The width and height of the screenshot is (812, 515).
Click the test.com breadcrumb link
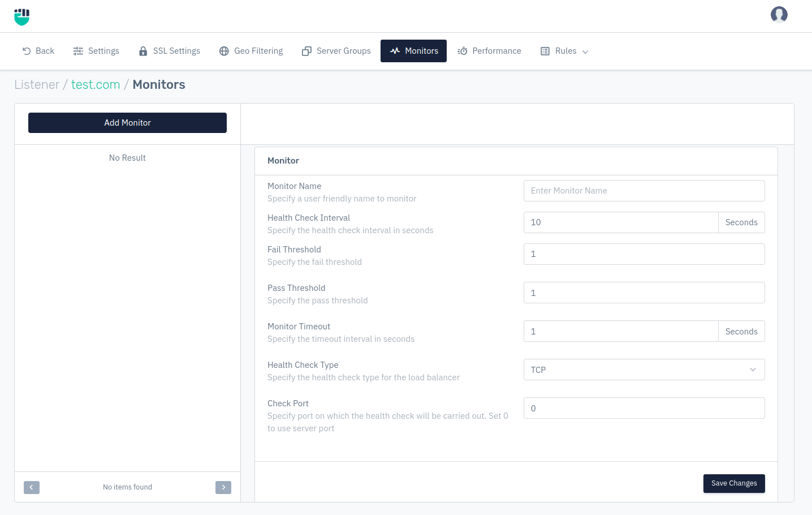coord(96,85)
